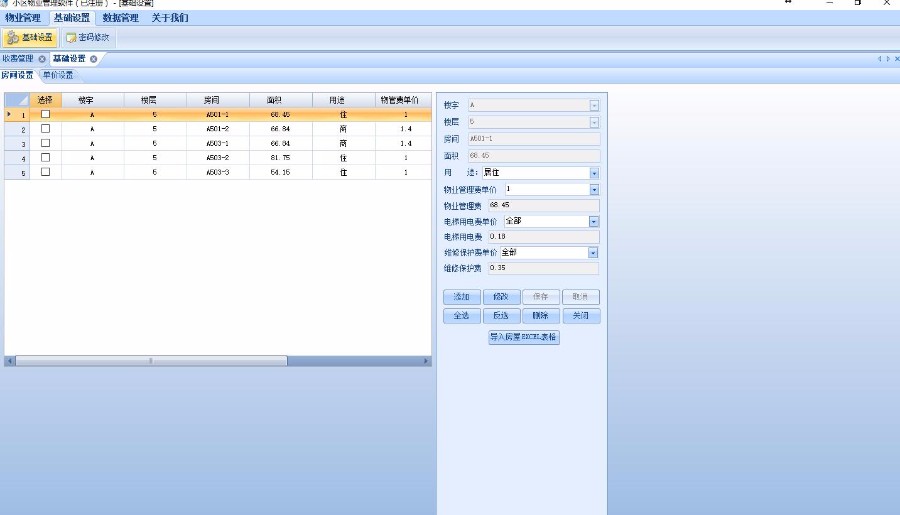Image resolution: width=900 pixels, height=515 pixels.
Task: Click the 电梯用电费 field showing 0.18
Action: coord(544,237)
